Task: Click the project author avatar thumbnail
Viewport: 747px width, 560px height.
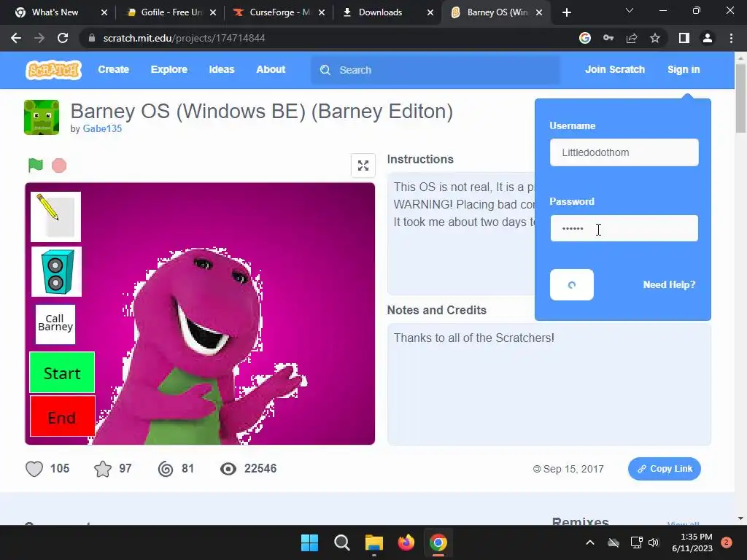Action: 42,117
